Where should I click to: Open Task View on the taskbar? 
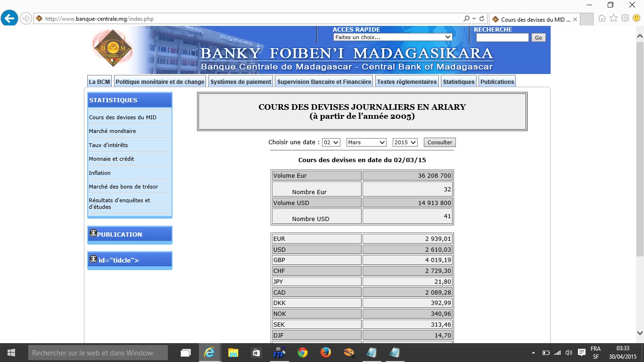186,353
